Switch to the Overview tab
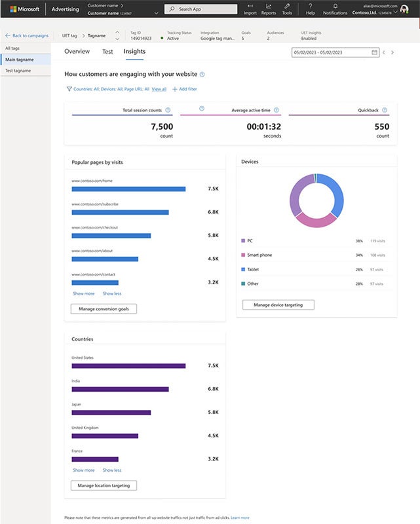Screen dimensions: 420x524 coord(77,52)
